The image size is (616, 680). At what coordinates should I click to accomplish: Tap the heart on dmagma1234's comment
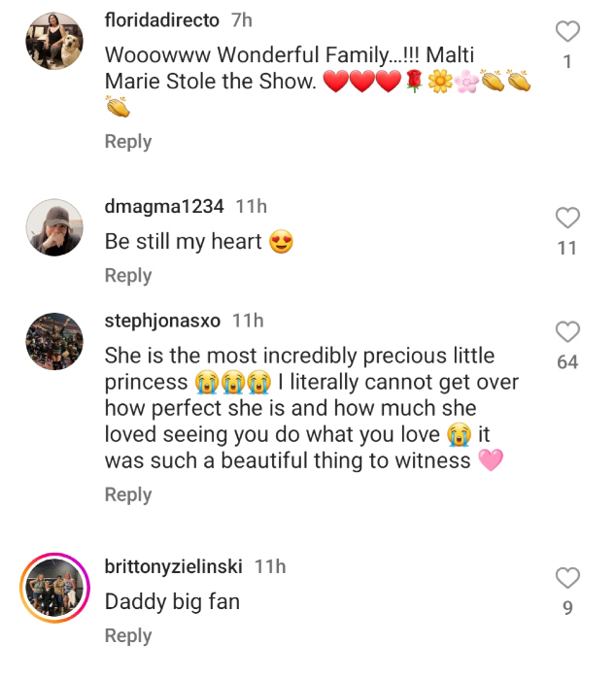(567, 218)
